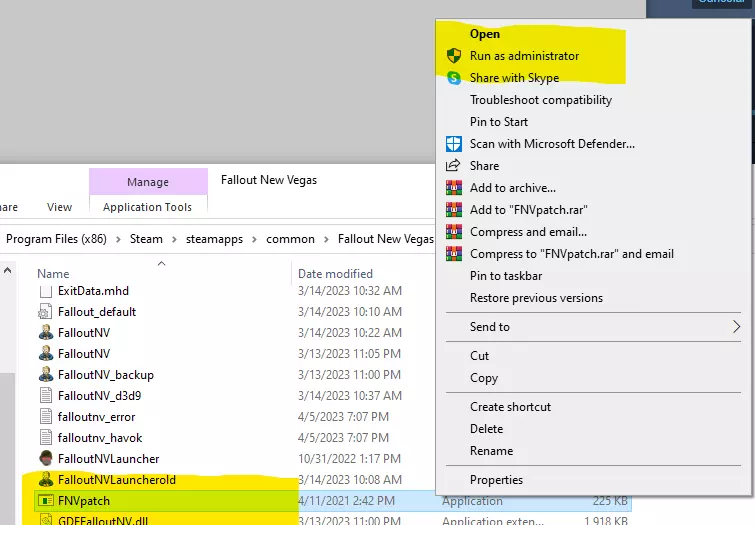The image size is (755, 533).
Task: Expand breadcrumb chevron after Steam
Action: tap(174, 239)
